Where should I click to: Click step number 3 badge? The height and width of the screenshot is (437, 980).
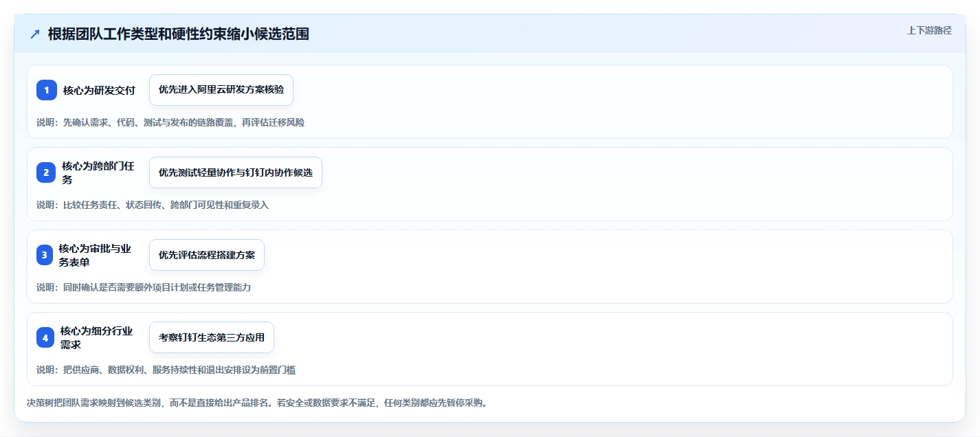[x=44, y=255]
